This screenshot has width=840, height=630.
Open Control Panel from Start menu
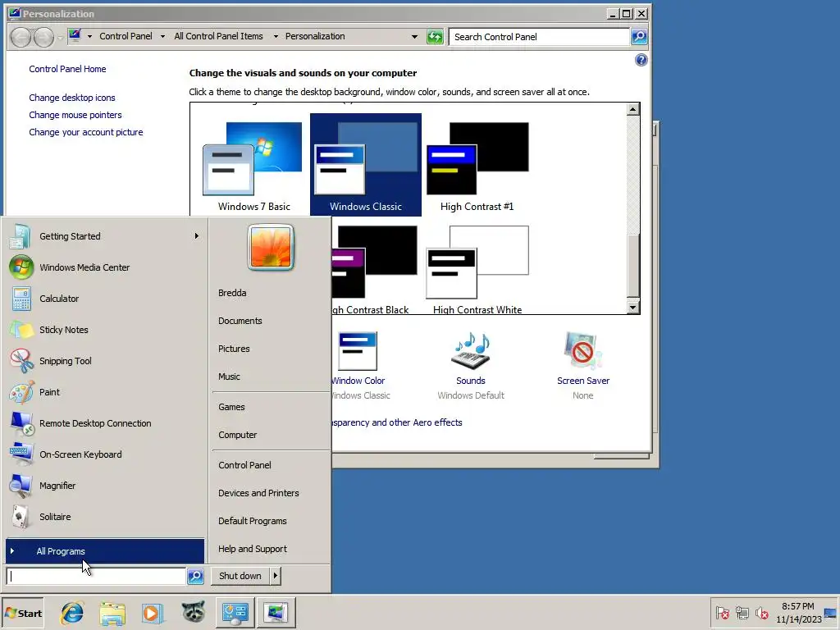(244, 465)
